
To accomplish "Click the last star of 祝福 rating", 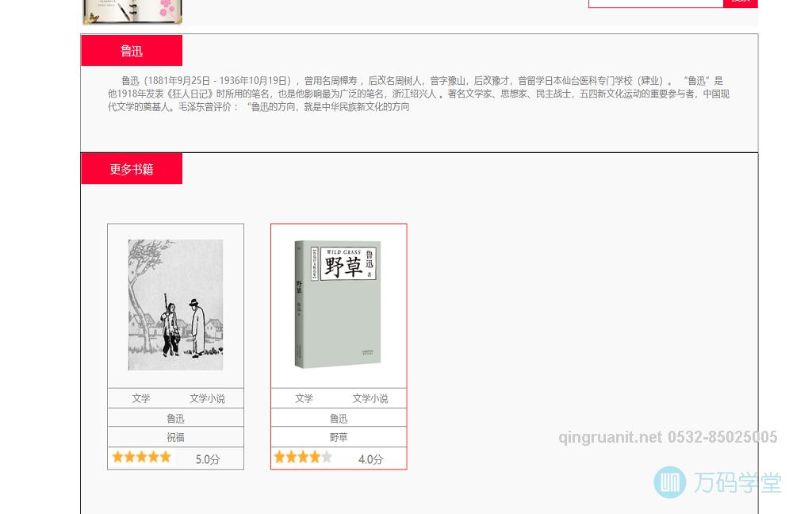I will coord(165,457).
